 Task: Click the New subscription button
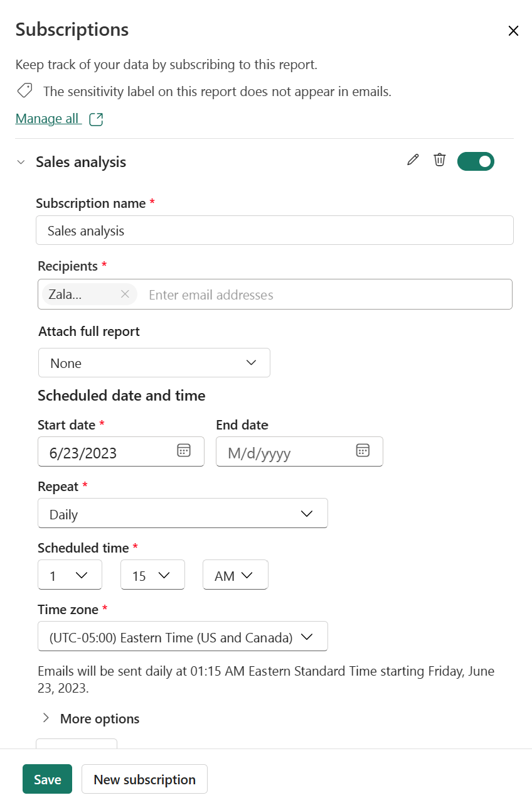(x=144, y=779)
